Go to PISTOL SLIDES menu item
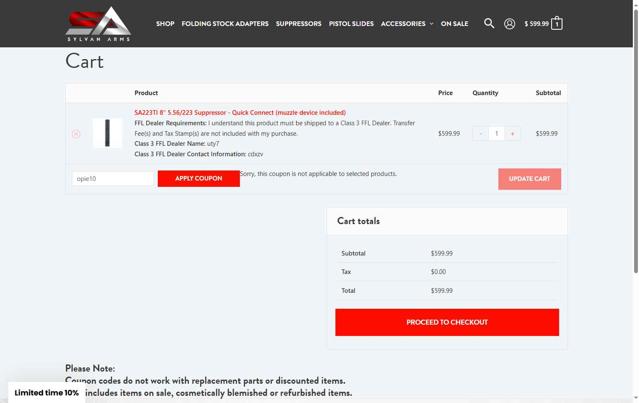The width and height of the screenshot is (639, 403). pos(351,24)
